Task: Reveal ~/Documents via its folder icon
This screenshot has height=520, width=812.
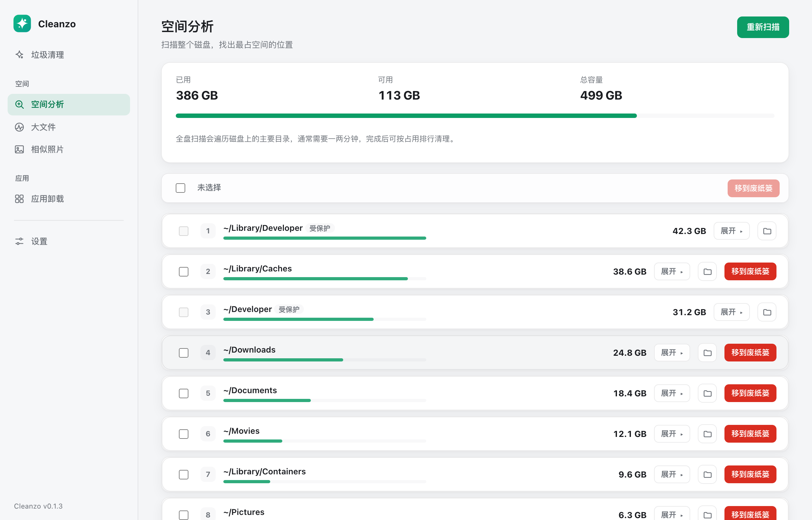Action: (x=707, y=393)
